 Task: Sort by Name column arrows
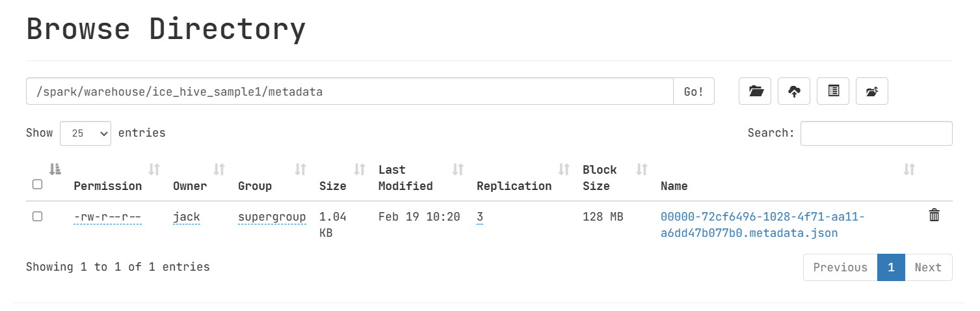tap(909, 170)
